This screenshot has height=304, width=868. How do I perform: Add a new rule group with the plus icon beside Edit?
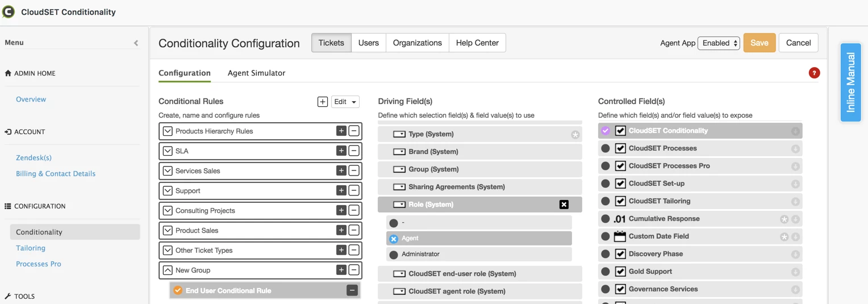tap(322, 102)
